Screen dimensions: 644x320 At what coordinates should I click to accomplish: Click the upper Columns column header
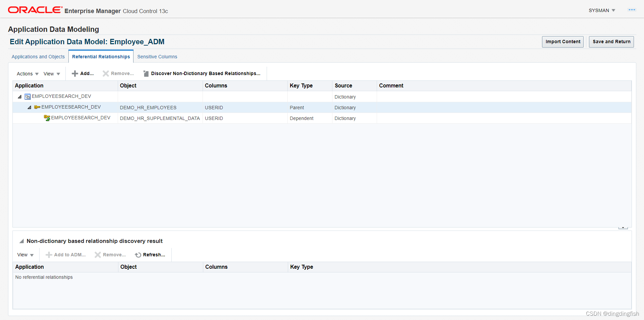click(245, 86)
